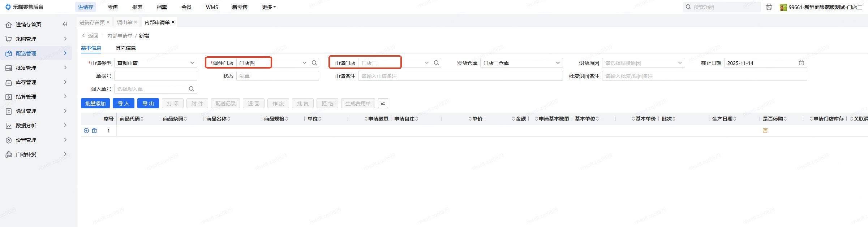Viewport: 868px width, 227px height.
Task: Open the 申请类型 dropdown
Action: pos(156,63)
